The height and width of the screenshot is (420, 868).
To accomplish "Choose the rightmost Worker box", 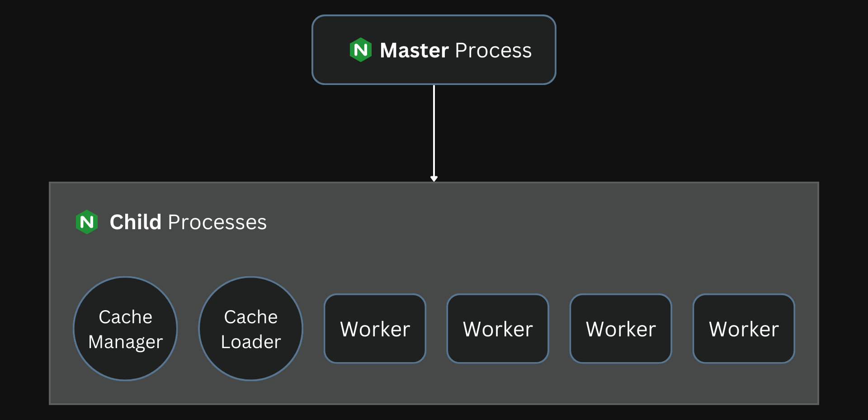I will click(x=744, y=329).
